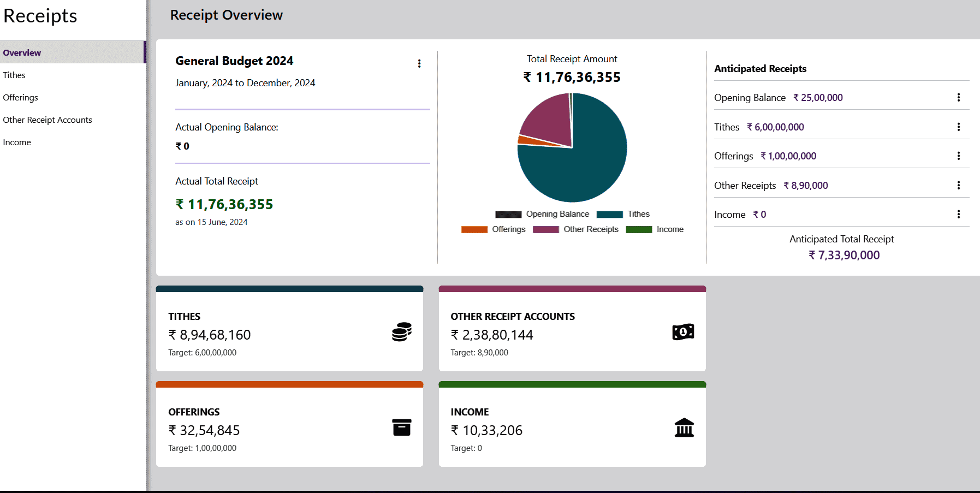
Task: Open the General Budget 2024 options menu
Action: click(419, 64)
